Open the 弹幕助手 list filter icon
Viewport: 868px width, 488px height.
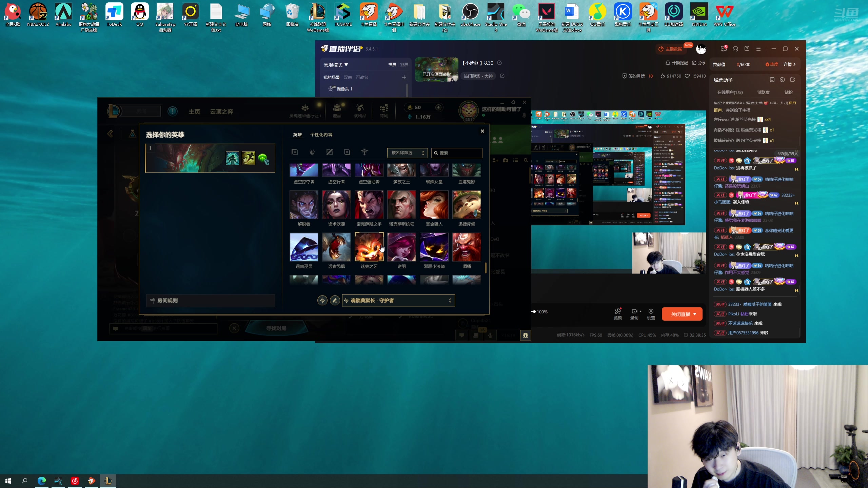[772, 80]
